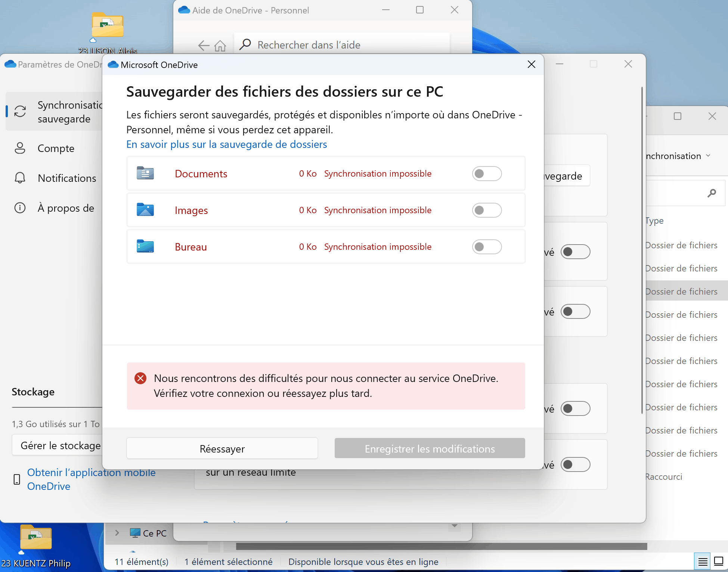The height and width of the screenshot is (572, 728).
Task: Toggle Images folder backup switch
Action: [487, 210]
